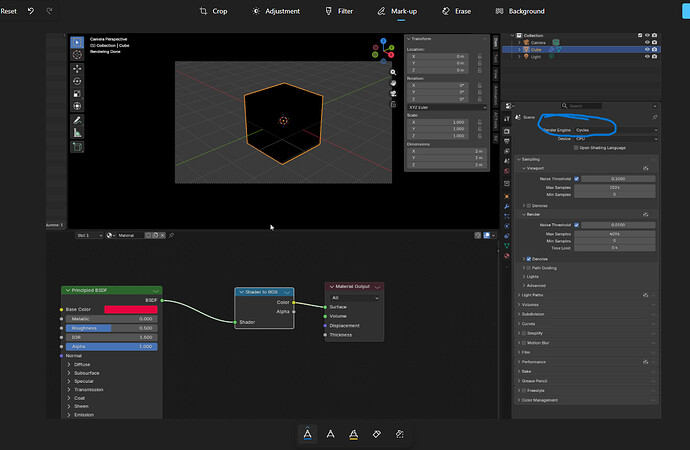Click the properties Search field
The height and width of the screenshot is (450, 690).
581,106
